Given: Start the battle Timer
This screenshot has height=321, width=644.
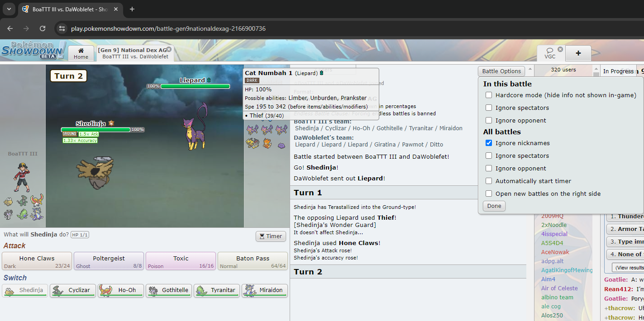Looking at the screenshot, I should point(271,236).
